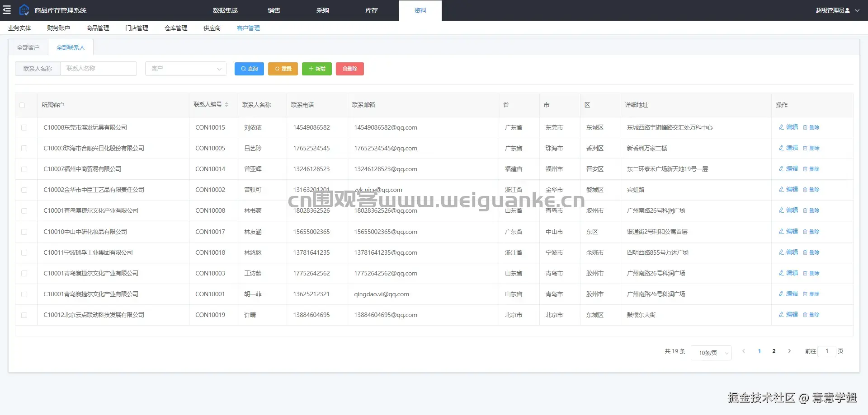Viewport: 868px width, 415px height.
Task: Edit the row for contact CON10018
Action: click(788, 252)
